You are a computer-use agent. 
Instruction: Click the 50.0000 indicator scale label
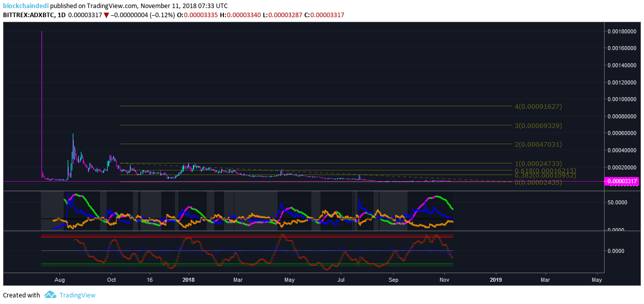click(618, 202)
